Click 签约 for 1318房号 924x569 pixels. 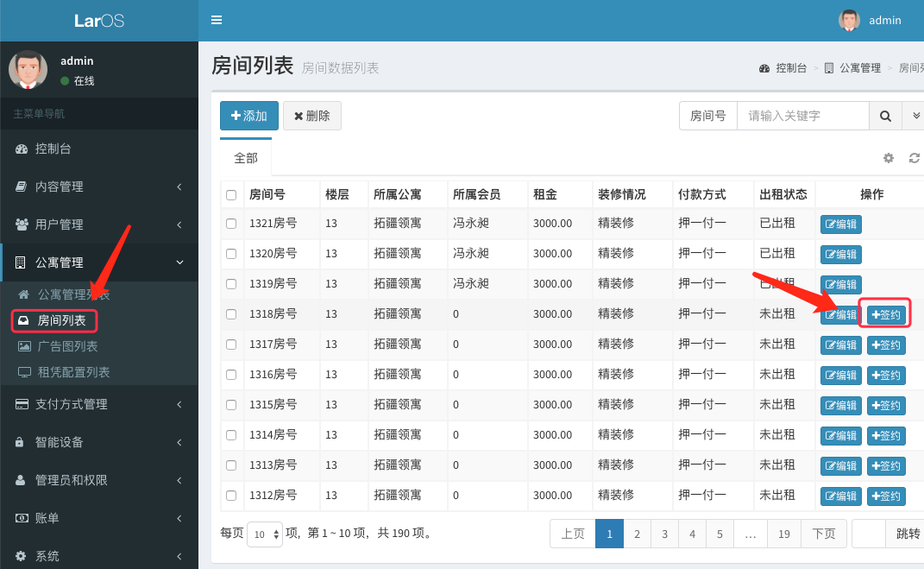point(886,315)
